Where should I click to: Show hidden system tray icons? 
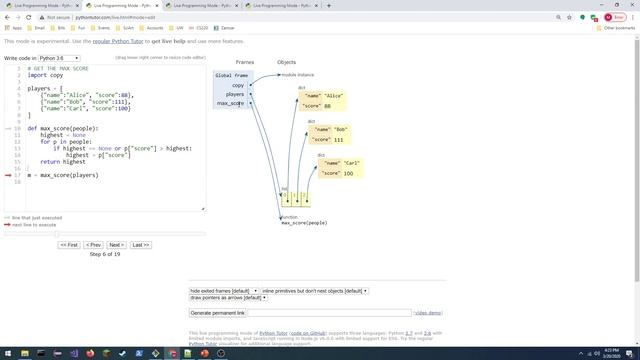click(581, 353)
